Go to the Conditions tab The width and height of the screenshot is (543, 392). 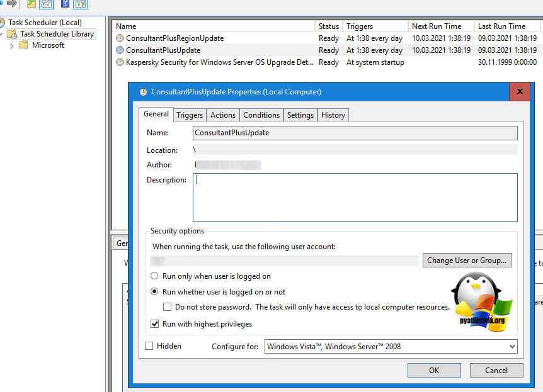pos(261,115)
